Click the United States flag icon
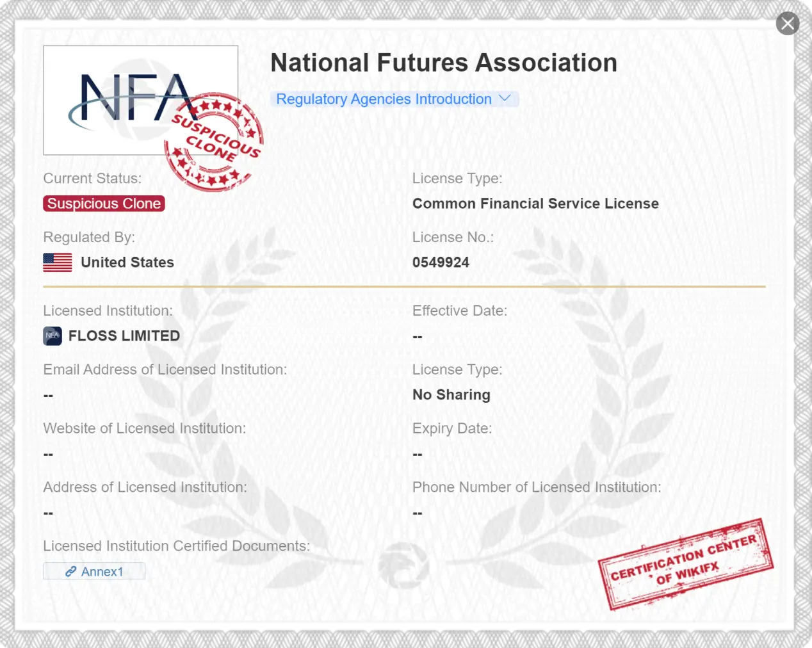The image size is (812, 648). coord(58,263)
